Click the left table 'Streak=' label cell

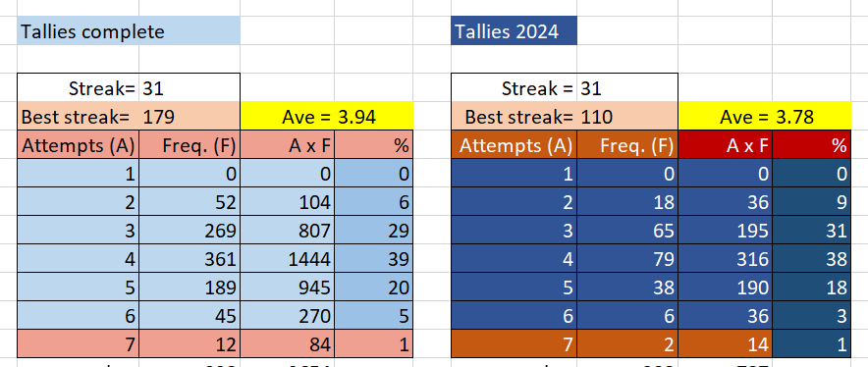[79, 88]
